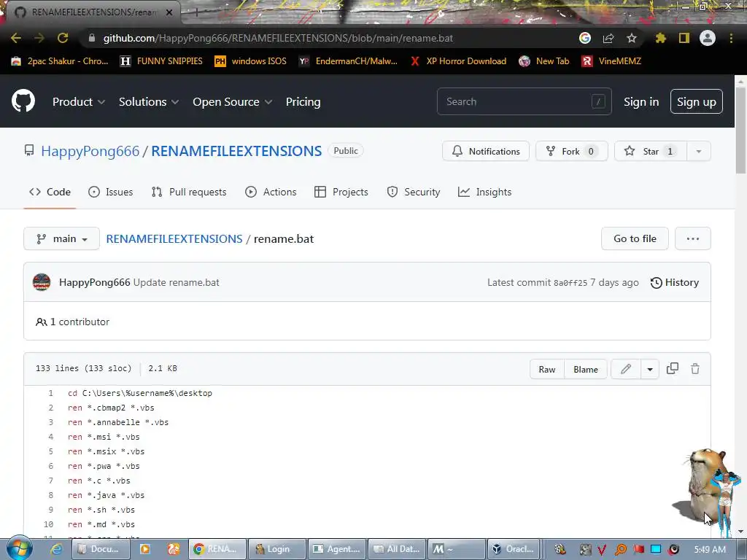Viewport: 747px width, 560px height.
Task: Open the share page icon in address bar
Action: [x=608, y=38]
